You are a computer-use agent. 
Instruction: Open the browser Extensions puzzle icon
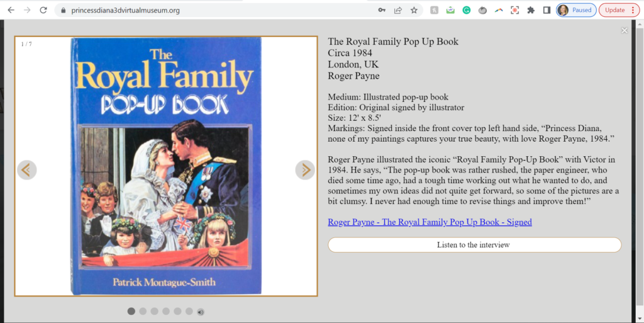[531, 10]
